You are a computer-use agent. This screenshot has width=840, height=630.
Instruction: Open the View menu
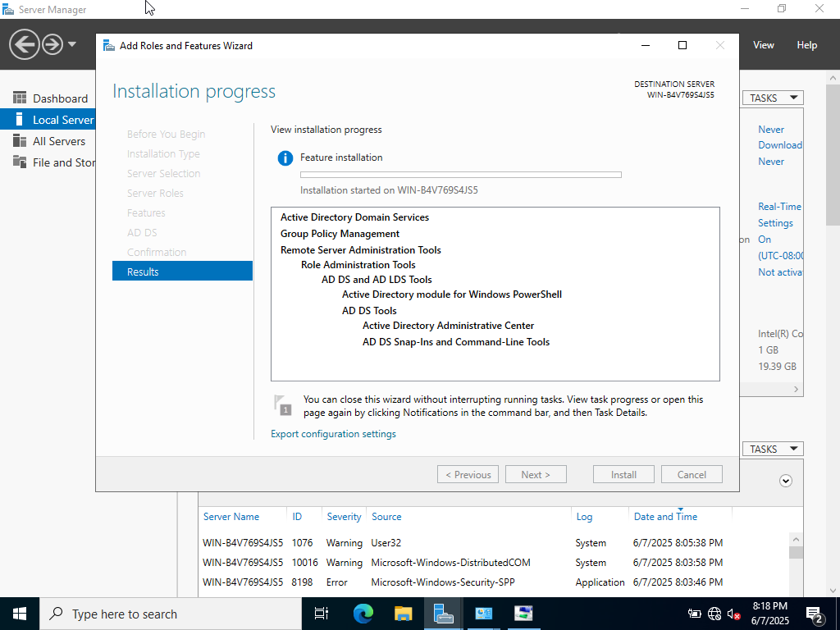pos(763,45)
